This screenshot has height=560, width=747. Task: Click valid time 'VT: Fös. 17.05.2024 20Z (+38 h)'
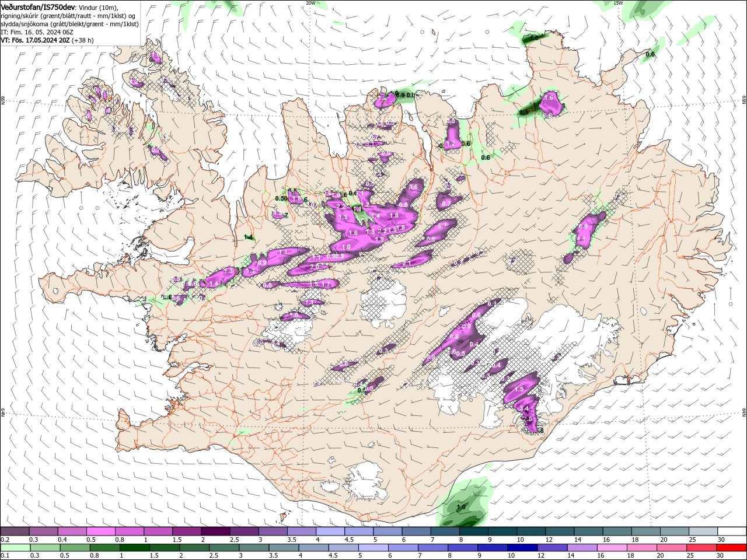47,40
